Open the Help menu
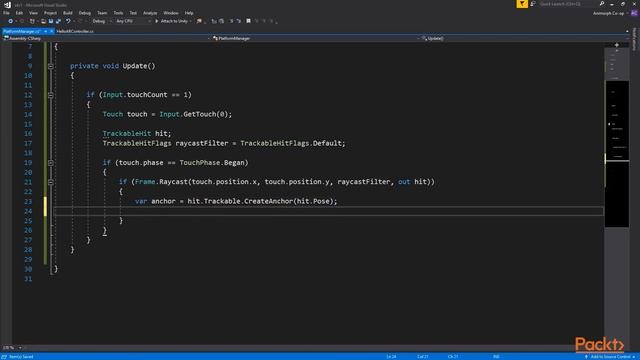640x360 pixels. pos(189,13)
